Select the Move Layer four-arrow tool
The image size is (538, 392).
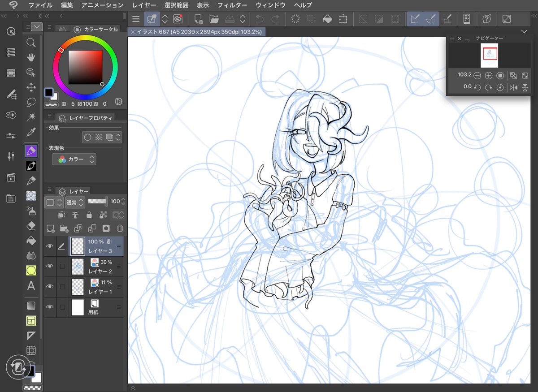(x=31, y=87)
